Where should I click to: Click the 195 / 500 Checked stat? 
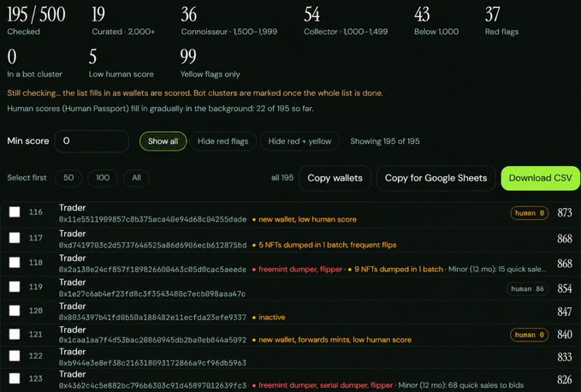36,21
